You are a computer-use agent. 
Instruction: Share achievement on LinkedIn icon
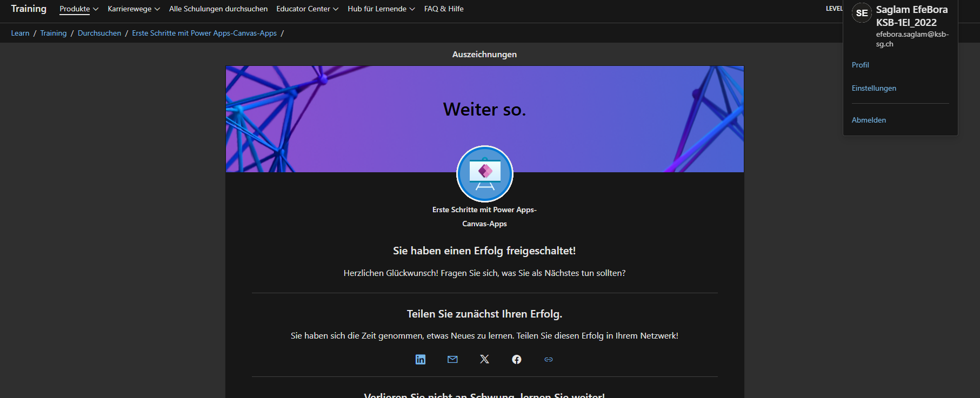pyautogui.click(x=420, y=360)
